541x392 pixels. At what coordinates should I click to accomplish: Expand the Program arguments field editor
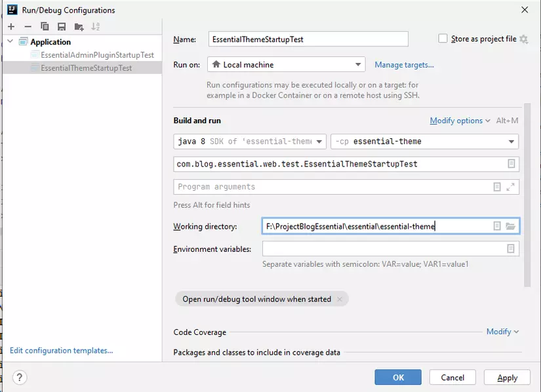[511, 187]
